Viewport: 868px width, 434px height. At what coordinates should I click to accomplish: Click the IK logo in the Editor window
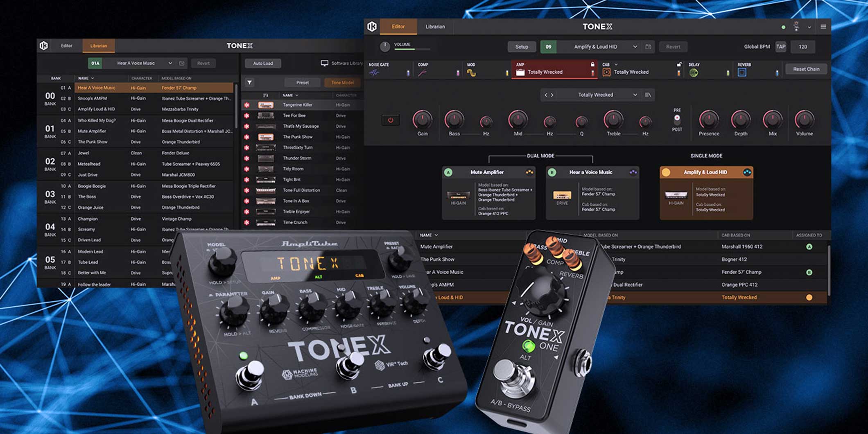coord(372,27)
